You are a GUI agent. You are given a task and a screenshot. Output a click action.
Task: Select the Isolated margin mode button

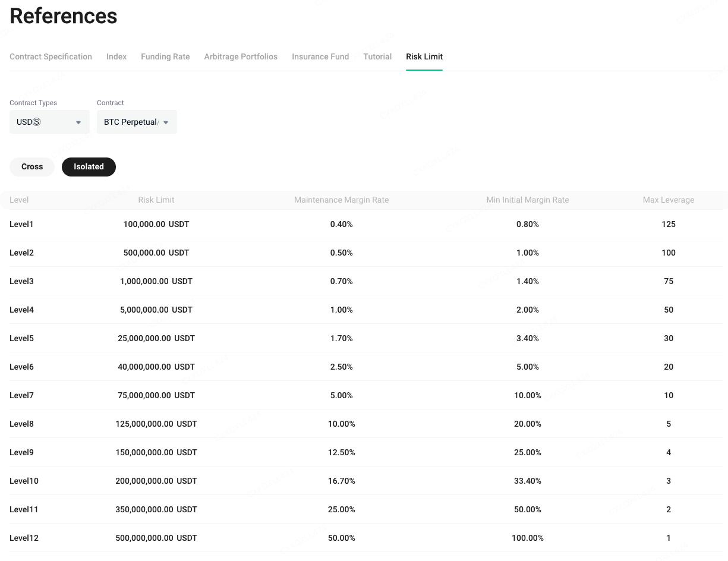point(89,167)
